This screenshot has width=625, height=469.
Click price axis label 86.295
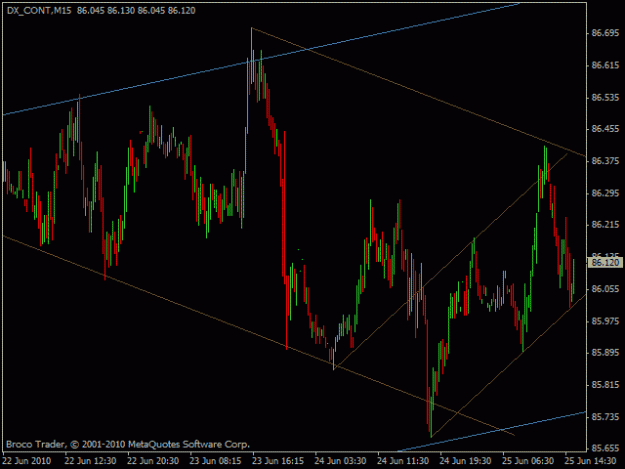coord(605,193)
